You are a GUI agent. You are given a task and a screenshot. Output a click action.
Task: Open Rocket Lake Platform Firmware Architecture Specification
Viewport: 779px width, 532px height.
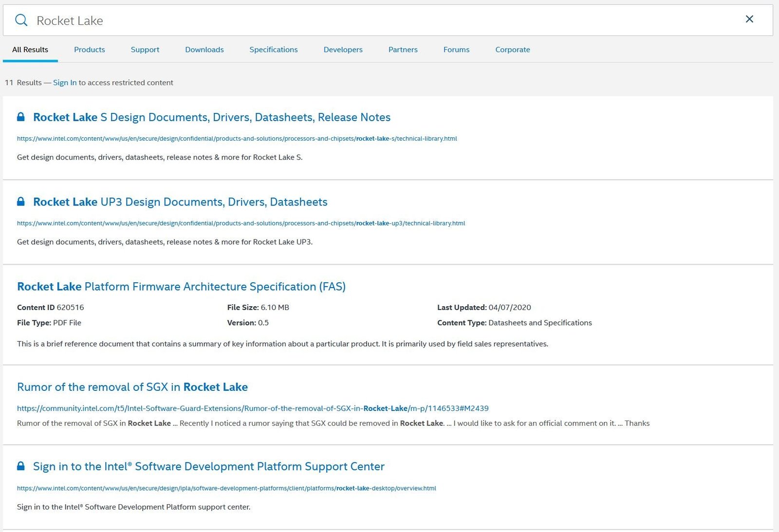pos(181,287)
